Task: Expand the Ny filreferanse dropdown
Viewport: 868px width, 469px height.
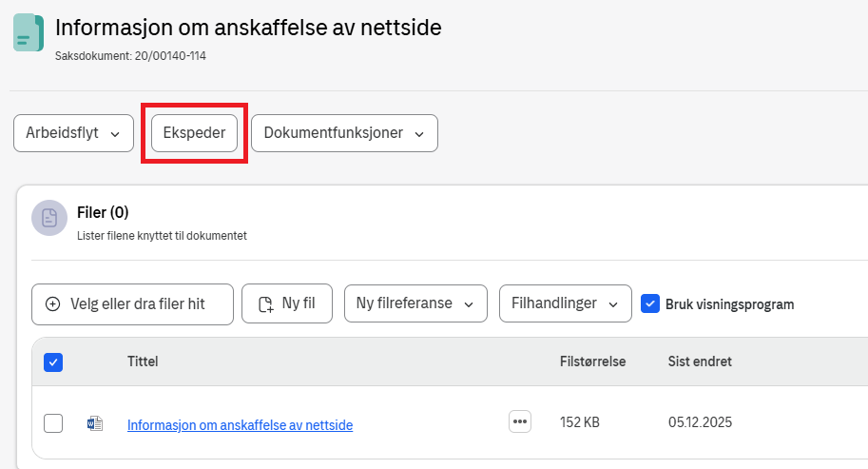Action: pyautogui.click(x=415, y=304)
